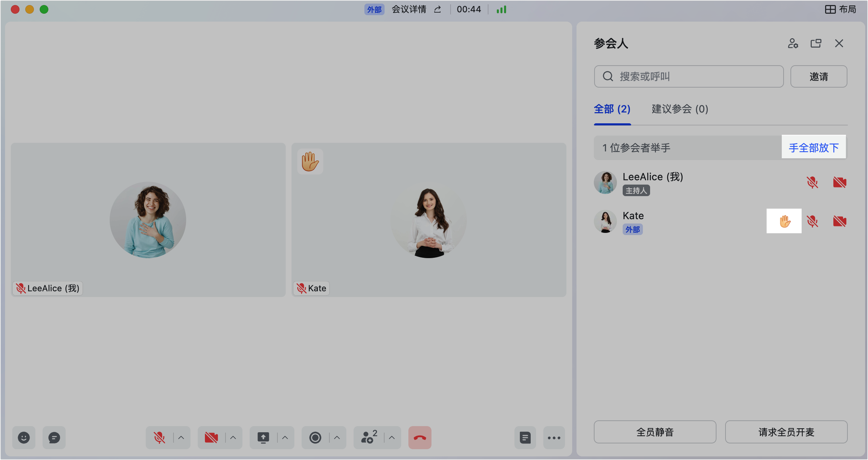Open the chat message button
868x460 pixels.
(54, 438)
